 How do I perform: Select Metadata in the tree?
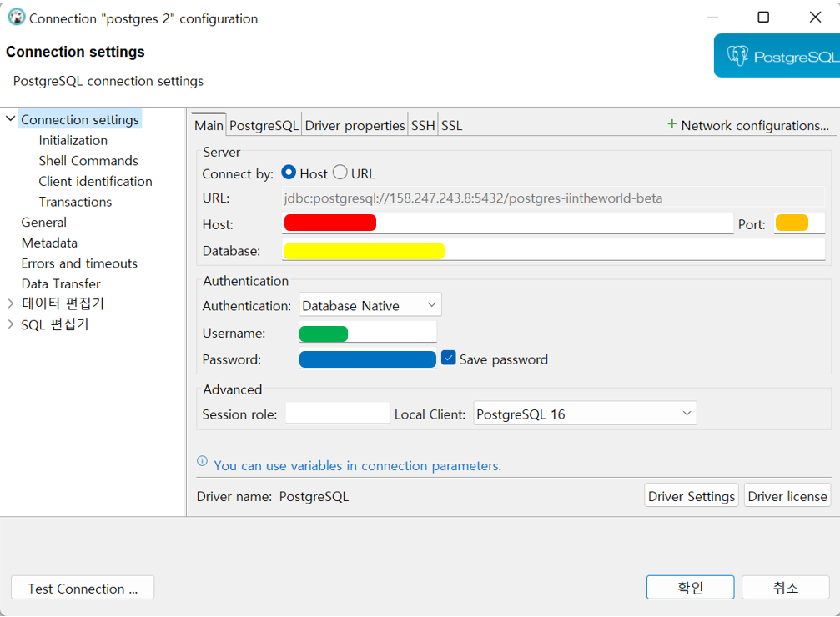tap(49, 243)
